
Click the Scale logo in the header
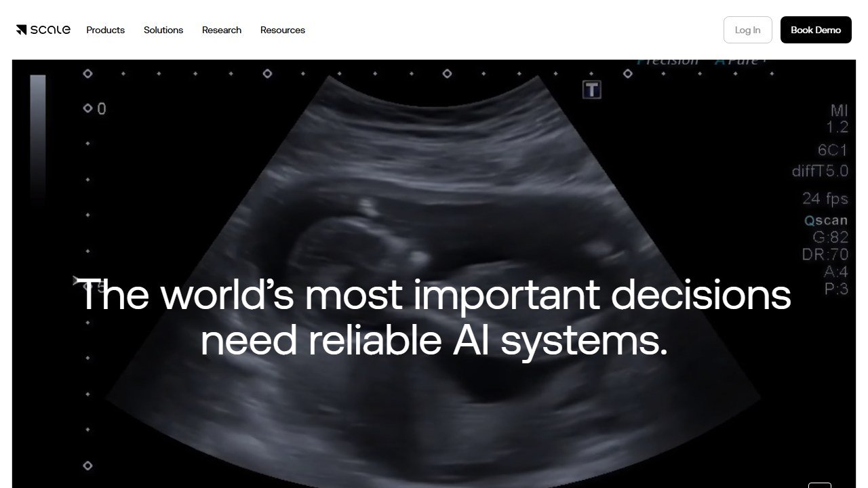(43, 30)
